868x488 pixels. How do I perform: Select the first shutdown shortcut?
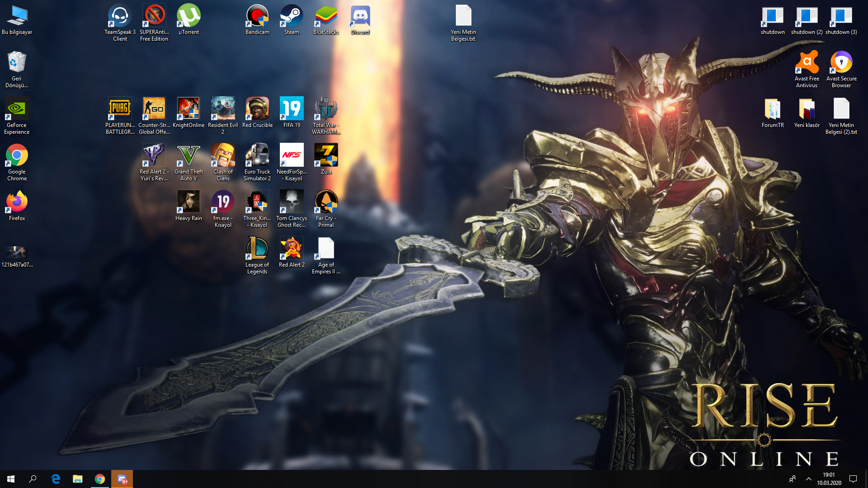[x=773, y=19]
